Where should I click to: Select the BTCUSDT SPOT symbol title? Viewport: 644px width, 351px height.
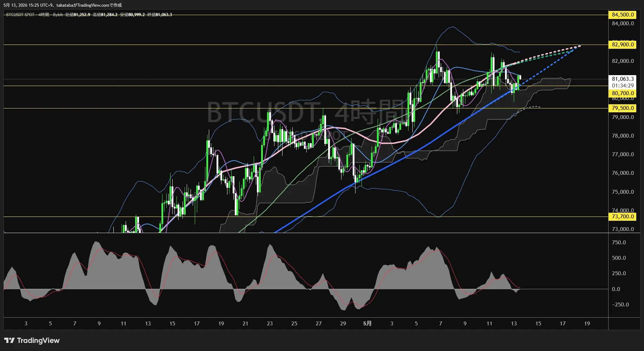click(20, 15)
